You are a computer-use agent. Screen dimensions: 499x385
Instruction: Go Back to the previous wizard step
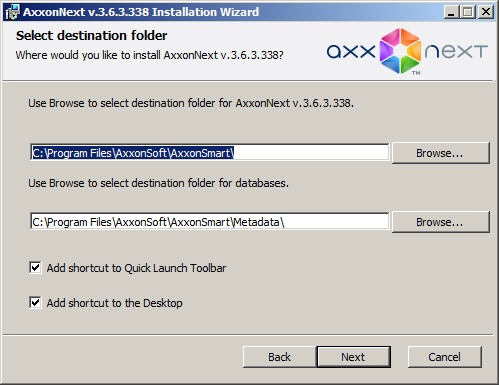point(279,357)
